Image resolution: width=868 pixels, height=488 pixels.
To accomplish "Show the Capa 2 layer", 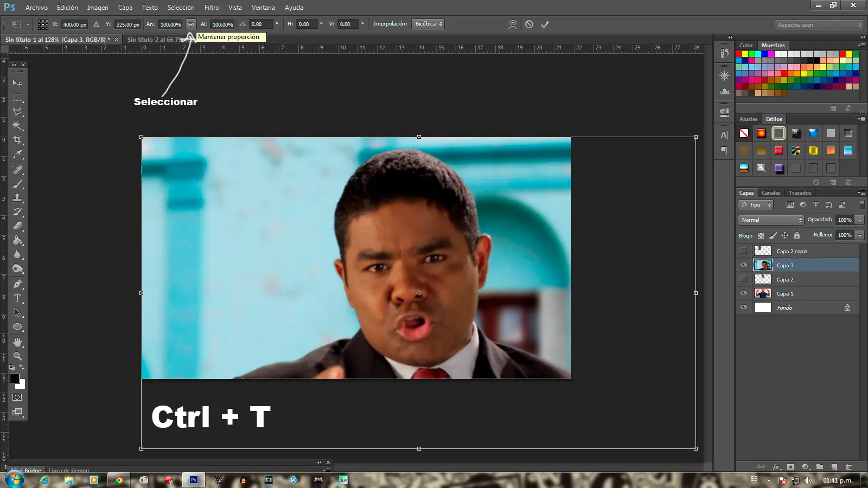I will (743, 279).
